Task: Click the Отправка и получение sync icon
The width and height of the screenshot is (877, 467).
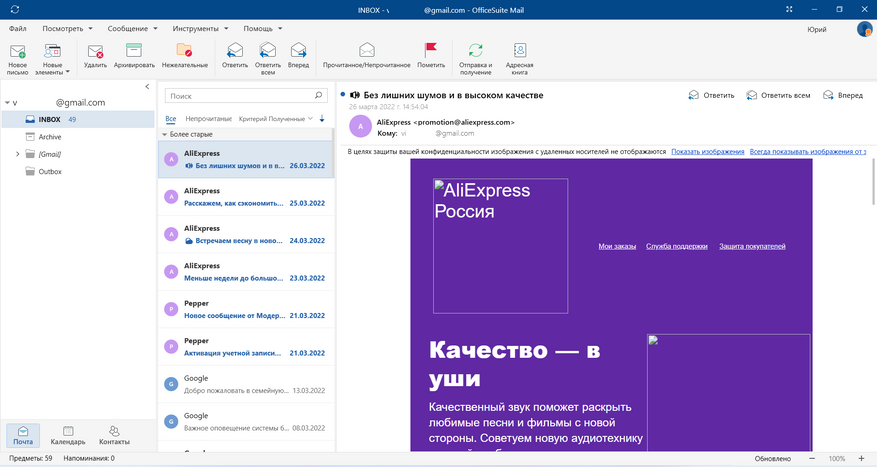Action: point(475,50)
